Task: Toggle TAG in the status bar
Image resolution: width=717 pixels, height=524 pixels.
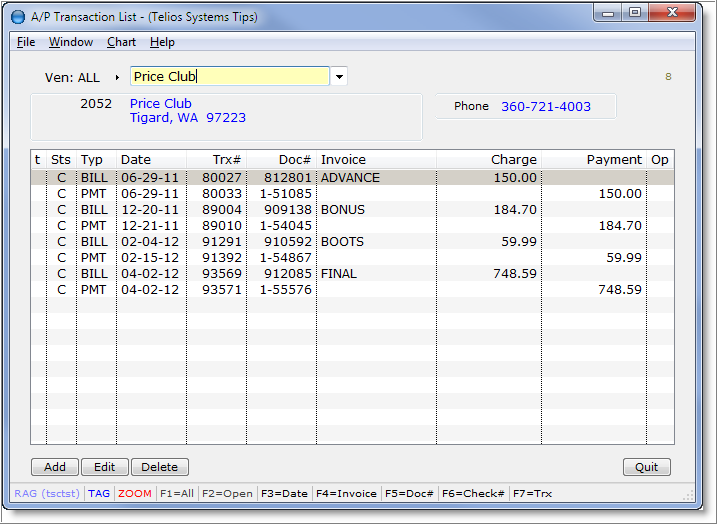Action: click(99, 493)
